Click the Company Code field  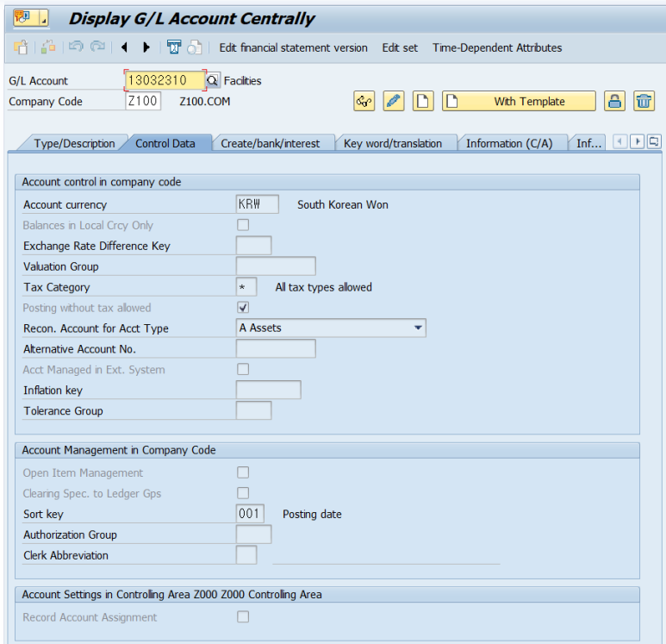[143, 101]
